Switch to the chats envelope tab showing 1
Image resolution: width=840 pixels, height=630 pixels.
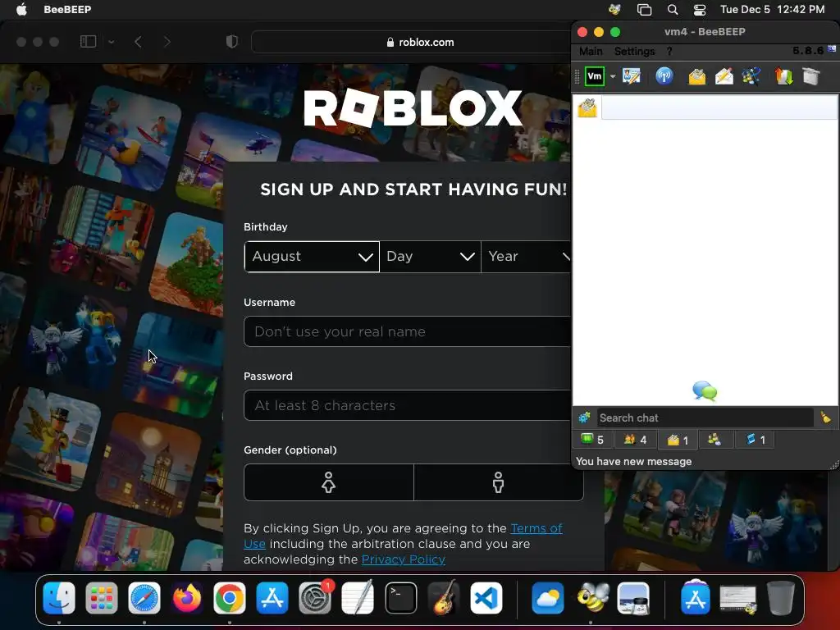coord(678,440)
